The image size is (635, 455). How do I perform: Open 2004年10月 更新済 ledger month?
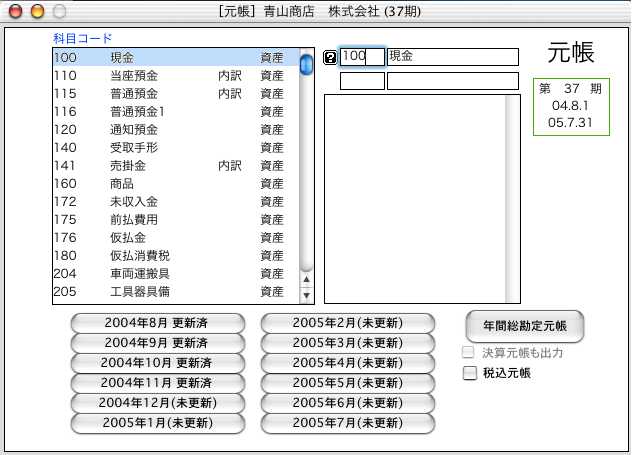(157, 362)
